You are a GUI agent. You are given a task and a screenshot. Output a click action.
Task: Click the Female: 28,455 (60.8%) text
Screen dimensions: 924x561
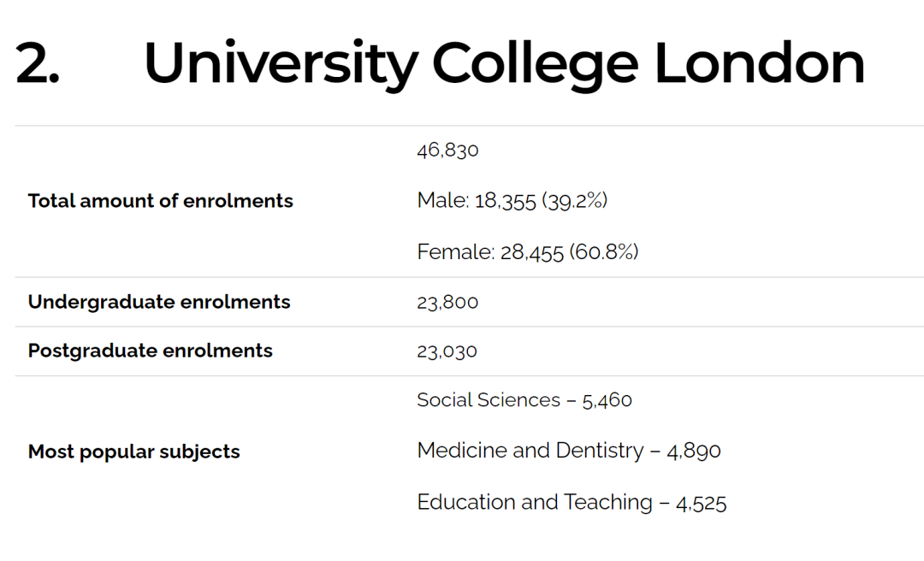point(528,252)
